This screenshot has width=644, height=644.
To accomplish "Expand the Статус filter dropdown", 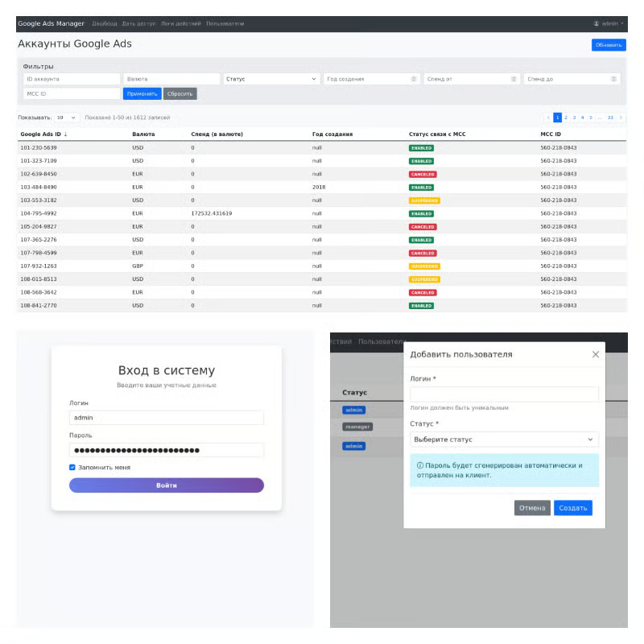I will point(271,79).
